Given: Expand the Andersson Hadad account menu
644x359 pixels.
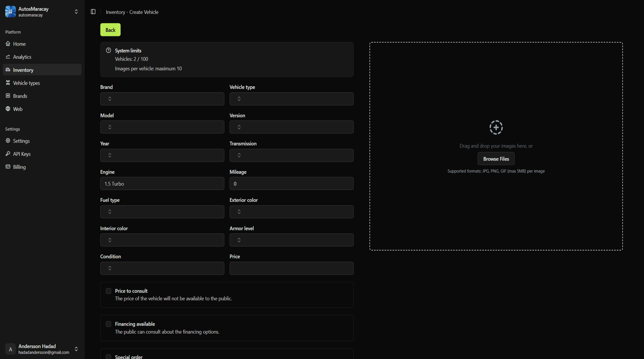Looking at the screenshot, I should point(76,349).
